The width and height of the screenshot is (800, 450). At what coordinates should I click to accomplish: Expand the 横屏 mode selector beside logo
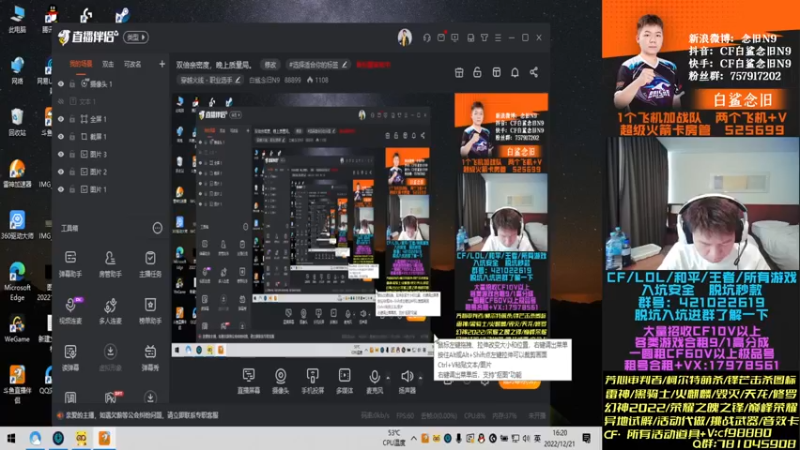[136, 37]
